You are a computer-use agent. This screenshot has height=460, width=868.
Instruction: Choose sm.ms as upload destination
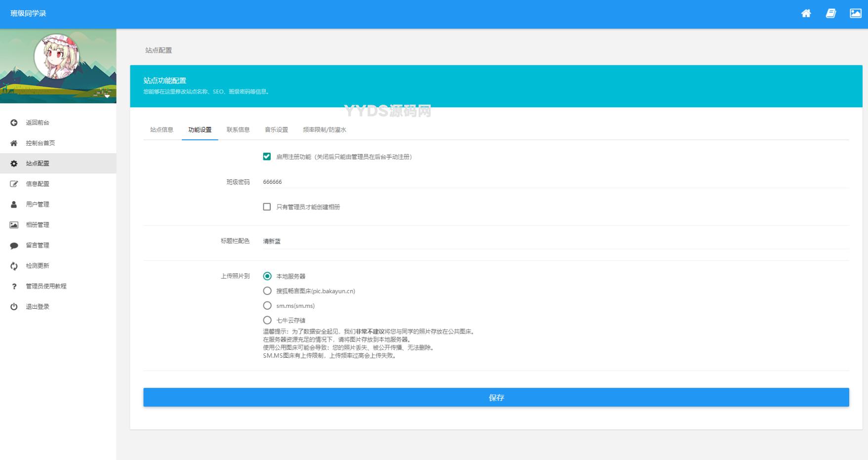click(267, 305)
